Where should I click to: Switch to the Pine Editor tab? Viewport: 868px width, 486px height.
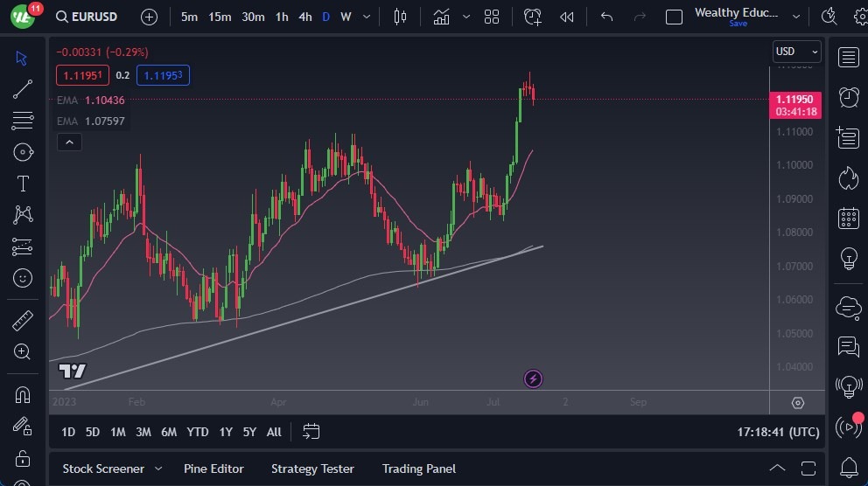pos(213,469)
